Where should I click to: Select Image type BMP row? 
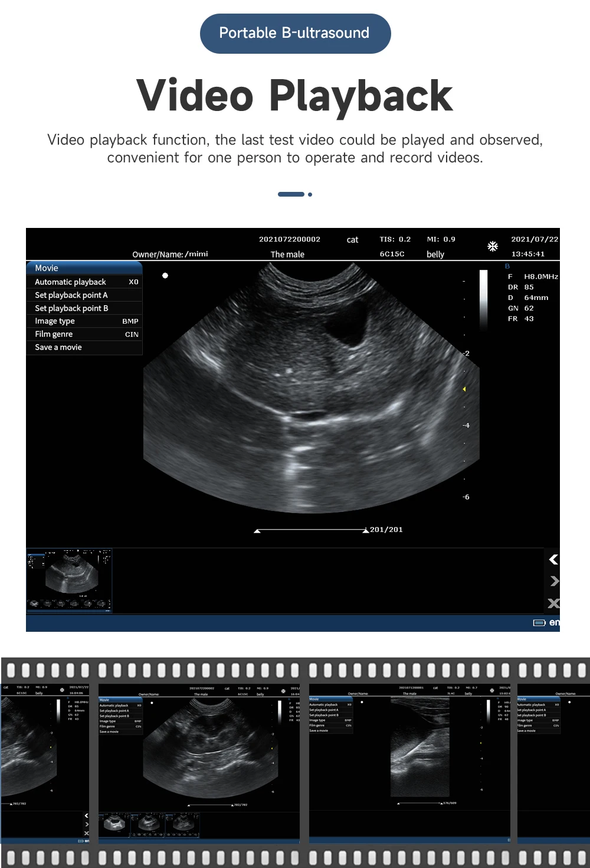coord(84,321)
